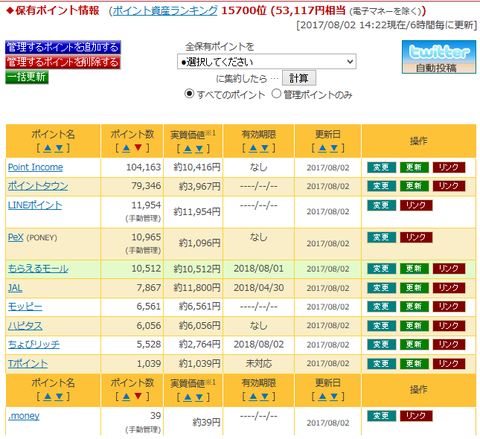Click 変更 in ポイントタウン row
The width and height of the screenshot is (480, 439).
click(x=382, y=186)
